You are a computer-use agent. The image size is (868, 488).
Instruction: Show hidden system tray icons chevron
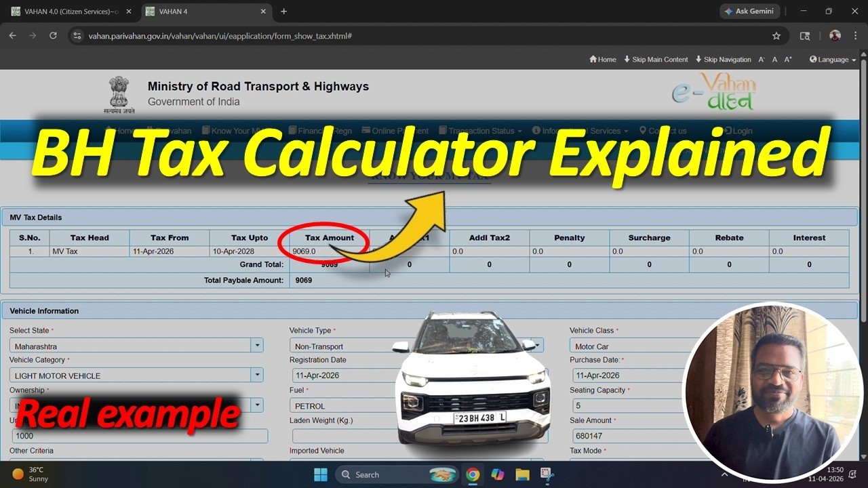[x=724, y=474]
